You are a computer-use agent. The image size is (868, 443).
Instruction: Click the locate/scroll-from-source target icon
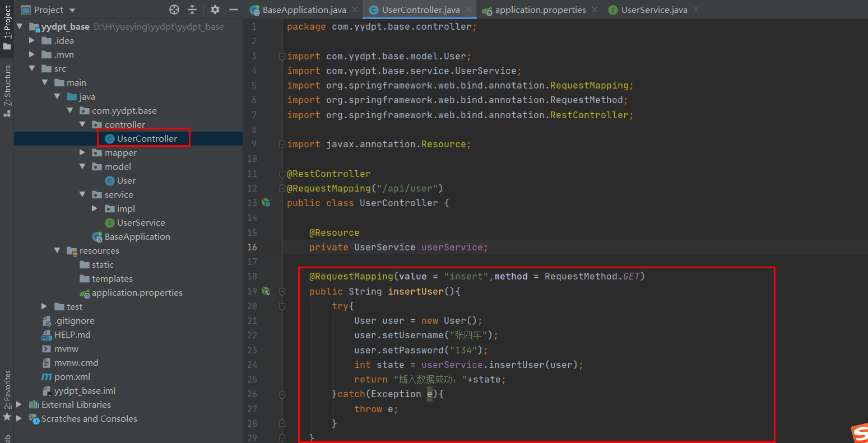pyautogui.click(x=174, y=10)
